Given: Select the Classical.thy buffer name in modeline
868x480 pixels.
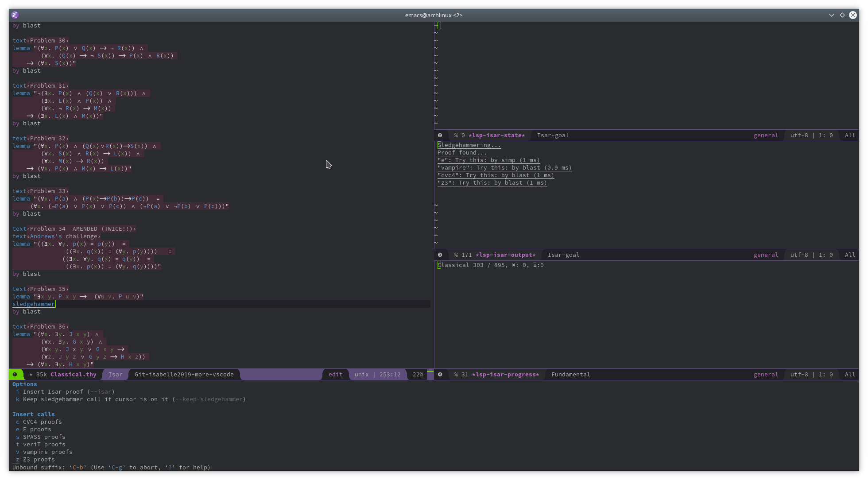Looking at the screenshot, I should tap(74, 375).
